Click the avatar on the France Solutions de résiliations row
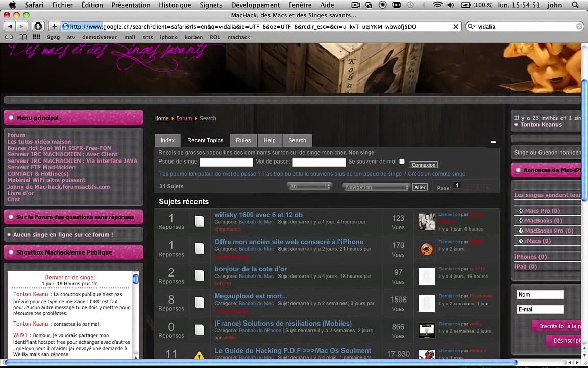Viewport: 588px width, 368px height. tap(426, 331)
